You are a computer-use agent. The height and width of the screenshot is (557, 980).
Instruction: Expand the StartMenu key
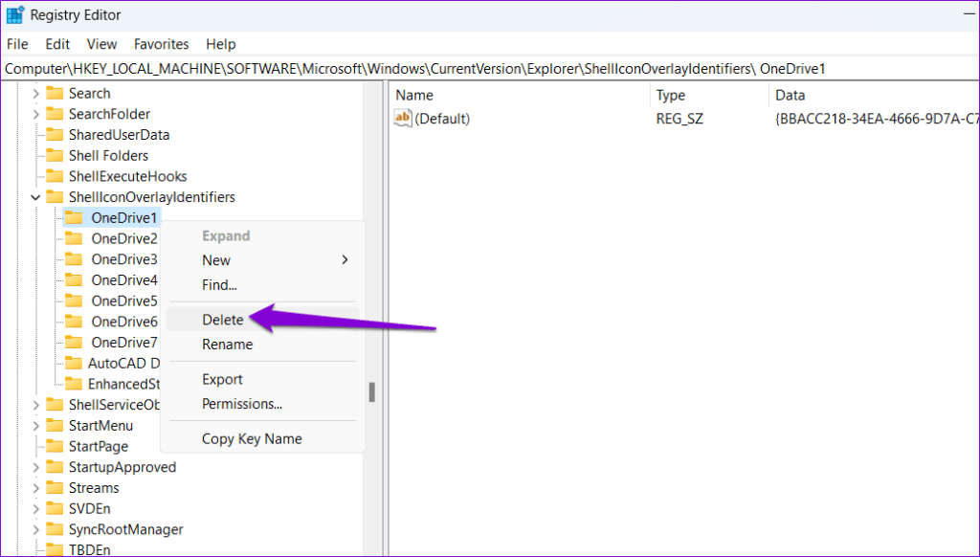(x=35, y=426)
